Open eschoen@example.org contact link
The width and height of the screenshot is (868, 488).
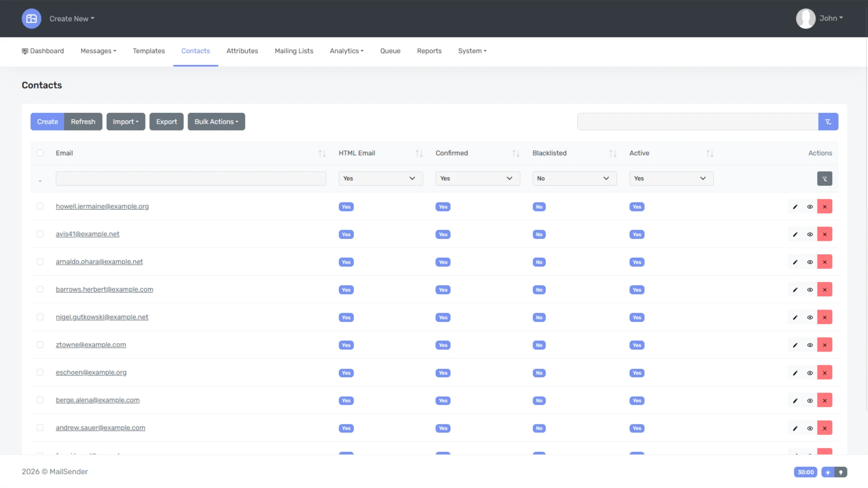coord(91,372)
